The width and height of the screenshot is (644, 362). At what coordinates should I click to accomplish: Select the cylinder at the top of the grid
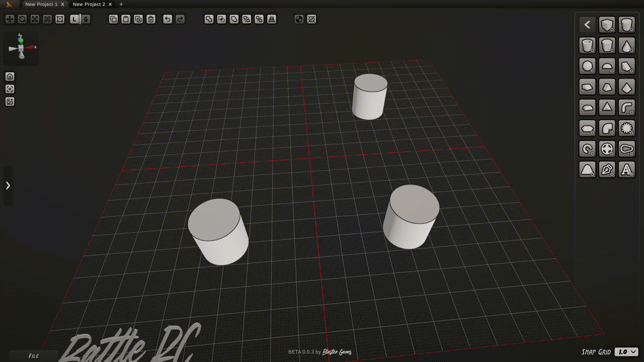click(370, 97)
